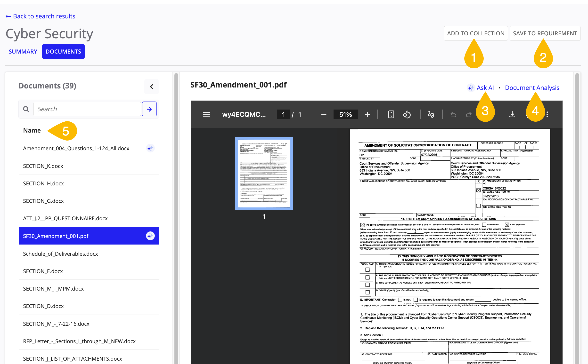Select the page 1 thumbnail in PDF sidebar
The image size is (588, 364).
(264, 174)
